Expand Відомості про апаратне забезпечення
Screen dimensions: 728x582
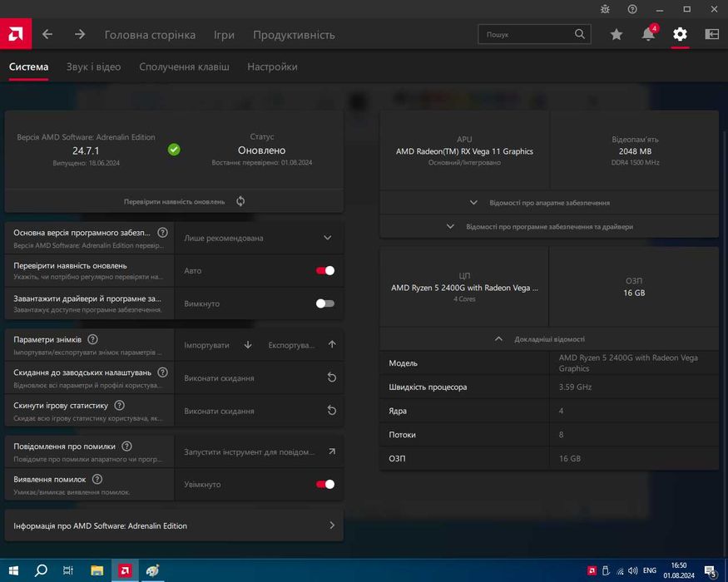tap(549, 203)
